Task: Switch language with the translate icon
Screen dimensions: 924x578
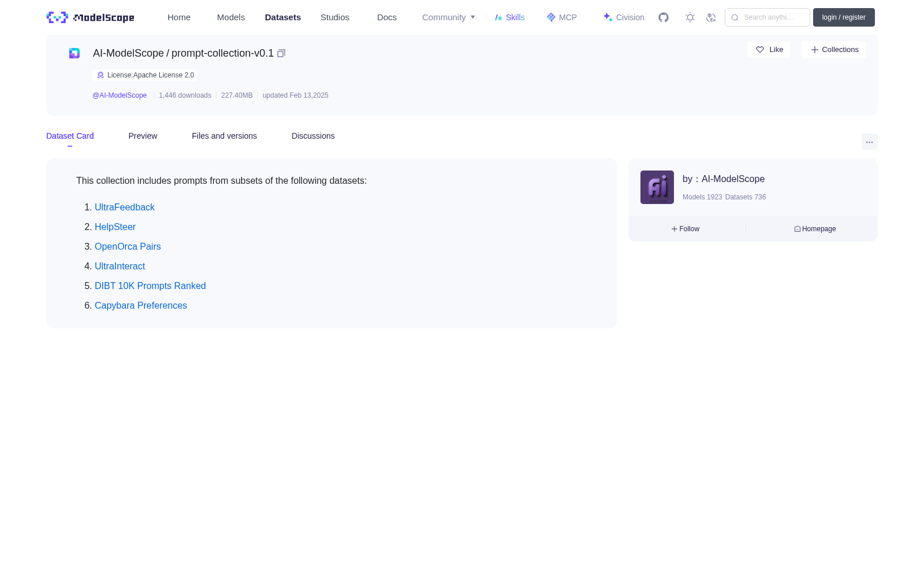Action: coord(711,17)
